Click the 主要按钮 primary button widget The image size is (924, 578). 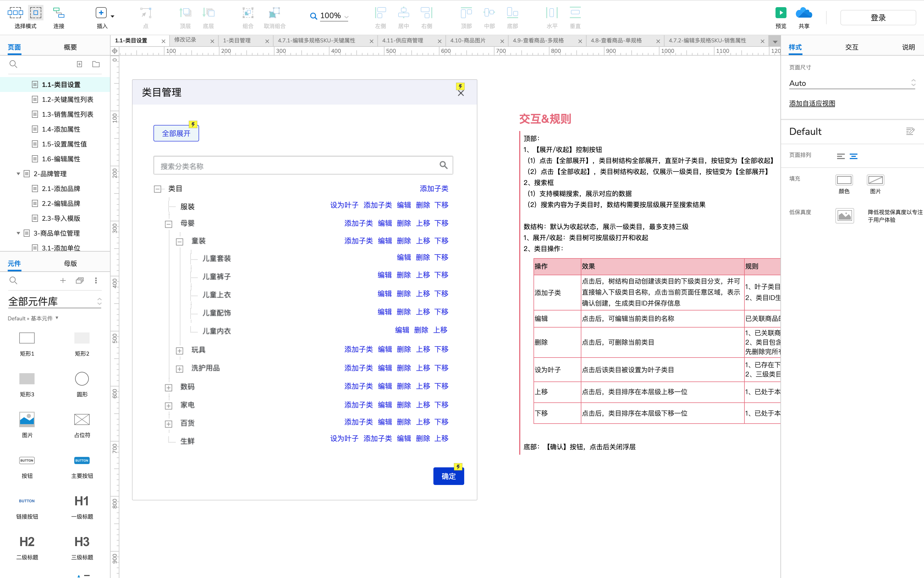(x=82, y=461)
